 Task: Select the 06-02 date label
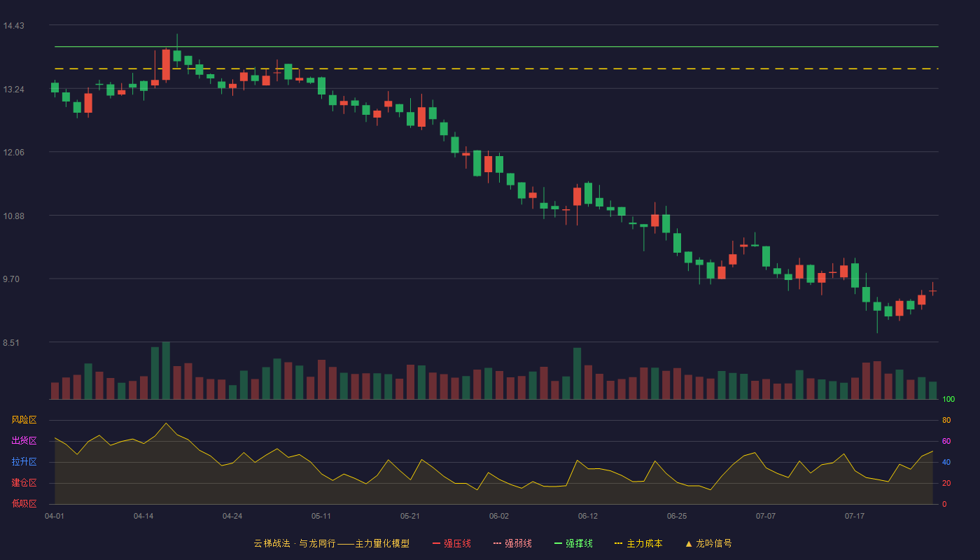tap(499, 516)
